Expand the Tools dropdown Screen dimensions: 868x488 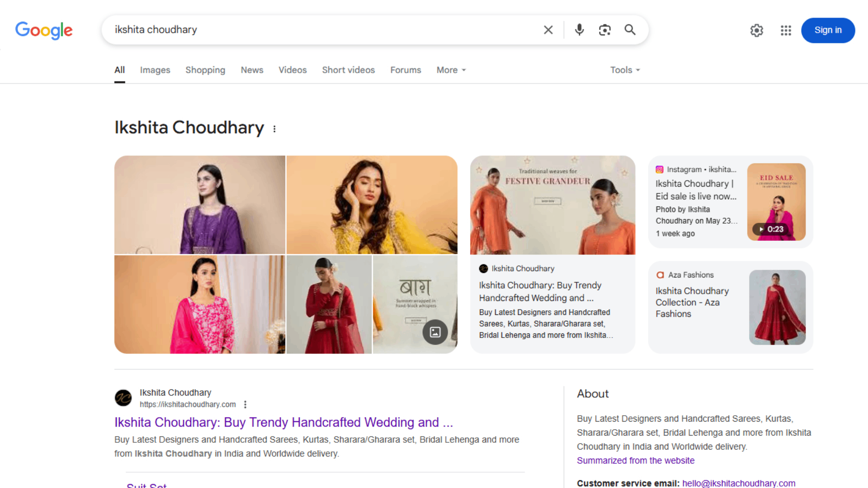coord(625,70)
